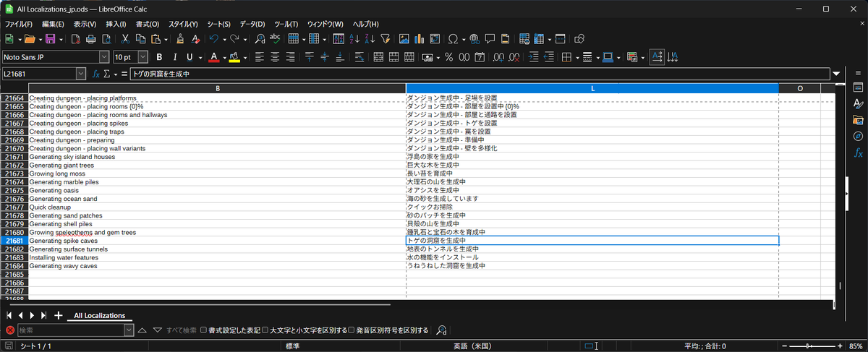Center text horizontally
Image resolution: width=868 pixels, height=352 pixels.
pos(275,57)
